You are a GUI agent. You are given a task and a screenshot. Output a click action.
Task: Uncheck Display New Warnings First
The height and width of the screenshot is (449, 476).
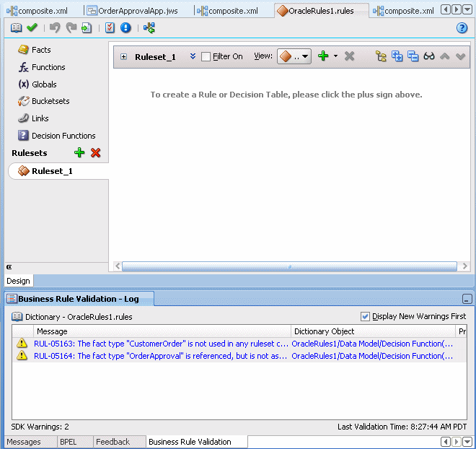[365, 316]
